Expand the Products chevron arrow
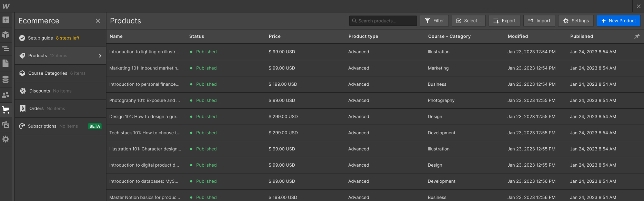Image resolution: width=644 pixels, height=201 pixels. coord(100,56)
